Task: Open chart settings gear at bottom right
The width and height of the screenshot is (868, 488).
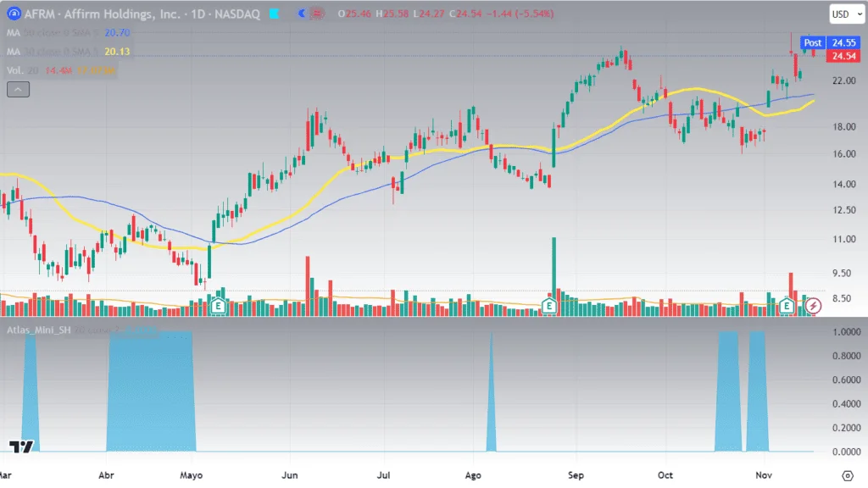Action: 848,475
